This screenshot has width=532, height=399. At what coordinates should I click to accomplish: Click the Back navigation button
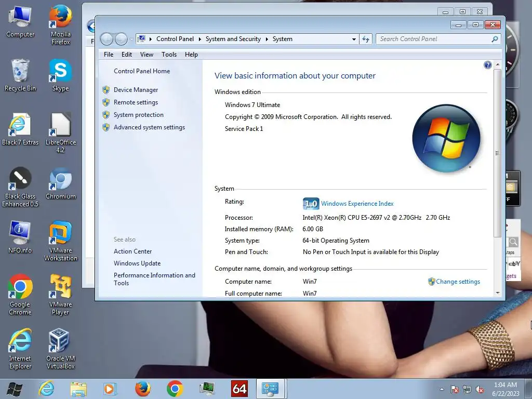[107, 39]
